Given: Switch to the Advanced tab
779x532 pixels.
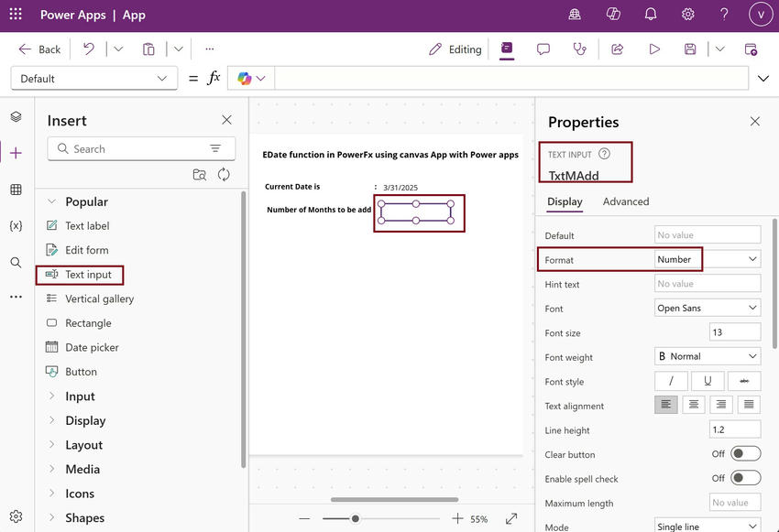Looking at the screenshot, I should tap(625, 201).
